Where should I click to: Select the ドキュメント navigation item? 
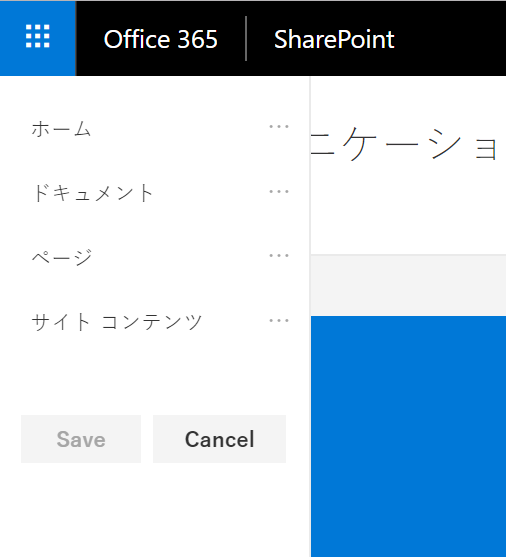(92, 193)
